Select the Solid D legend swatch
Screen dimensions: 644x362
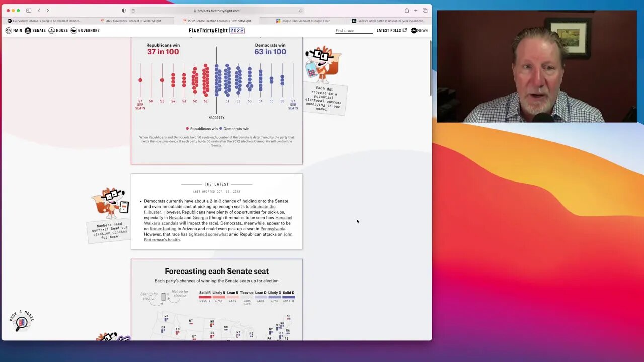coord(288,297)
